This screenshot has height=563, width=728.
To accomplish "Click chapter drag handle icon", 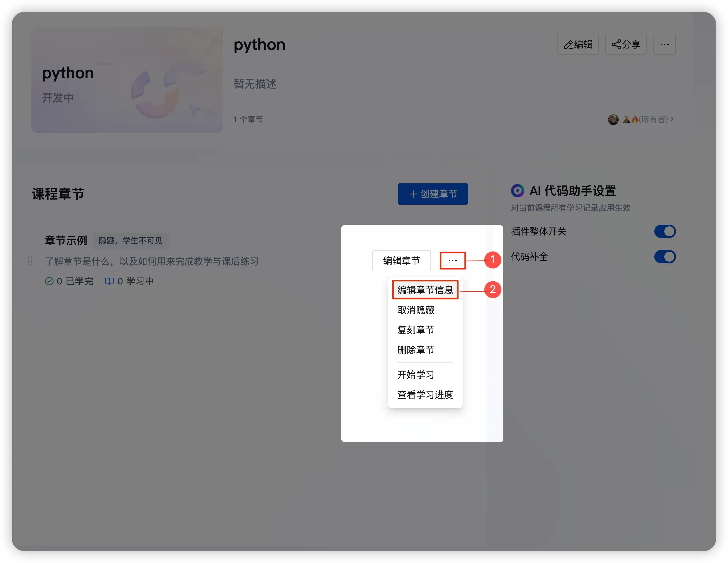I will [30, 261].
